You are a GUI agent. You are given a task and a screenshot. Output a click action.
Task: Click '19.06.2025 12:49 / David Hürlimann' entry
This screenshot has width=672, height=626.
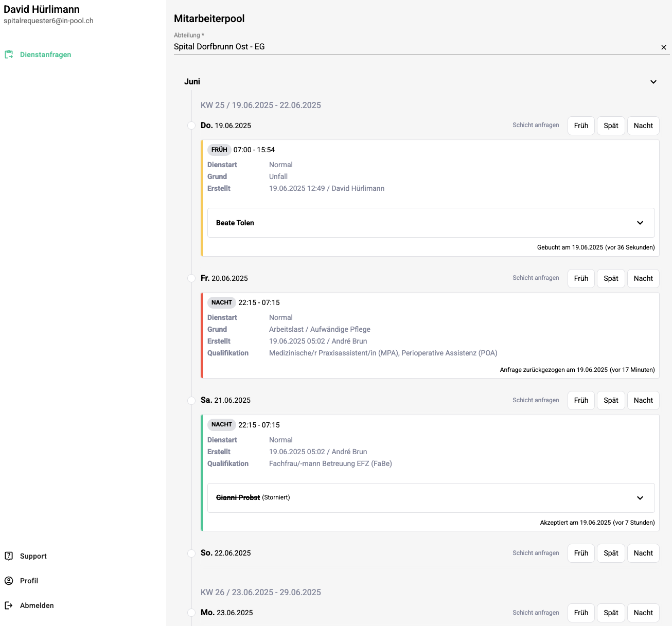click(x=327, y=188)
